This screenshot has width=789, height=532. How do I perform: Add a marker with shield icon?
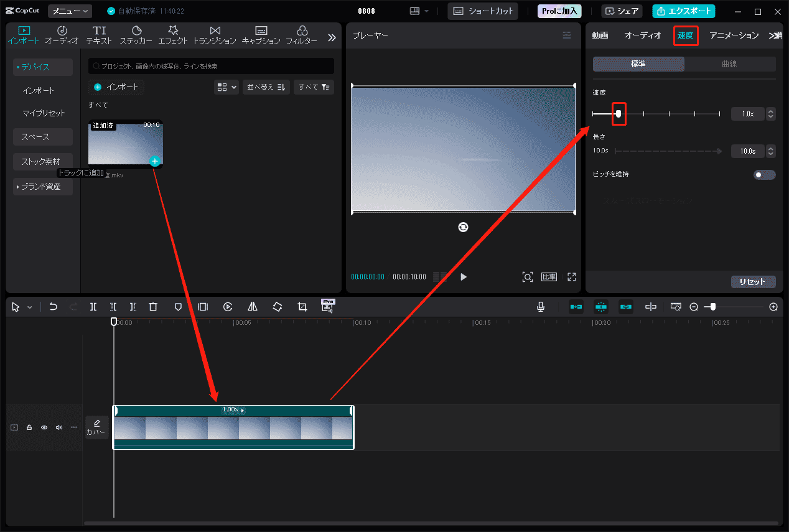tap(178, 307)
